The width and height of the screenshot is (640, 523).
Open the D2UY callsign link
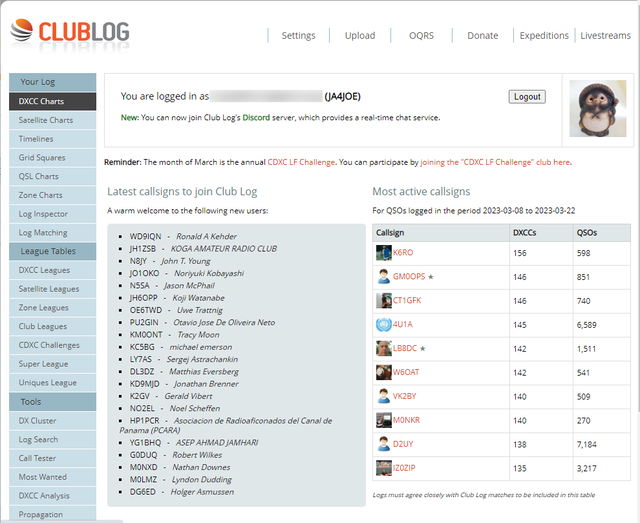[403, 444]
